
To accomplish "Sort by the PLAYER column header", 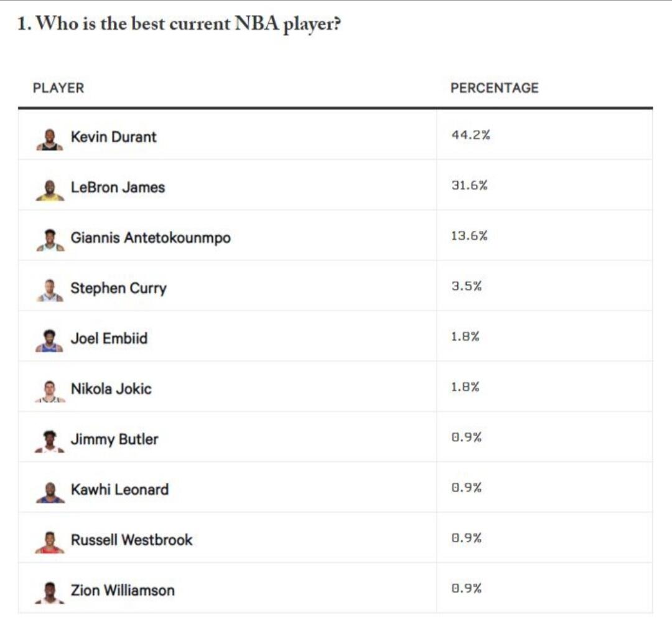I will pyautogui.click(x=58, y=88).
